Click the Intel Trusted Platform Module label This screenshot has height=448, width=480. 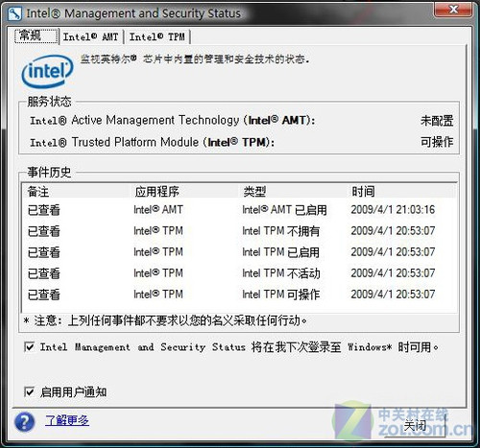click(x=152, y=142)
